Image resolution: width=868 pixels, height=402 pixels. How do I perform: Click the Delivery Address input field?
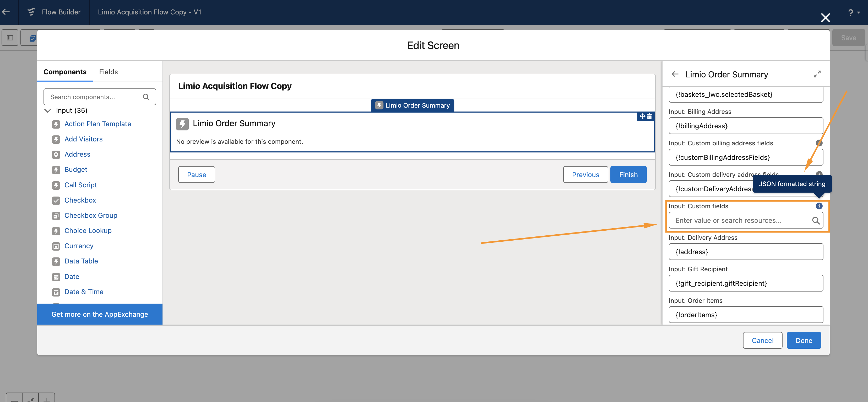(x=746, y=252)
